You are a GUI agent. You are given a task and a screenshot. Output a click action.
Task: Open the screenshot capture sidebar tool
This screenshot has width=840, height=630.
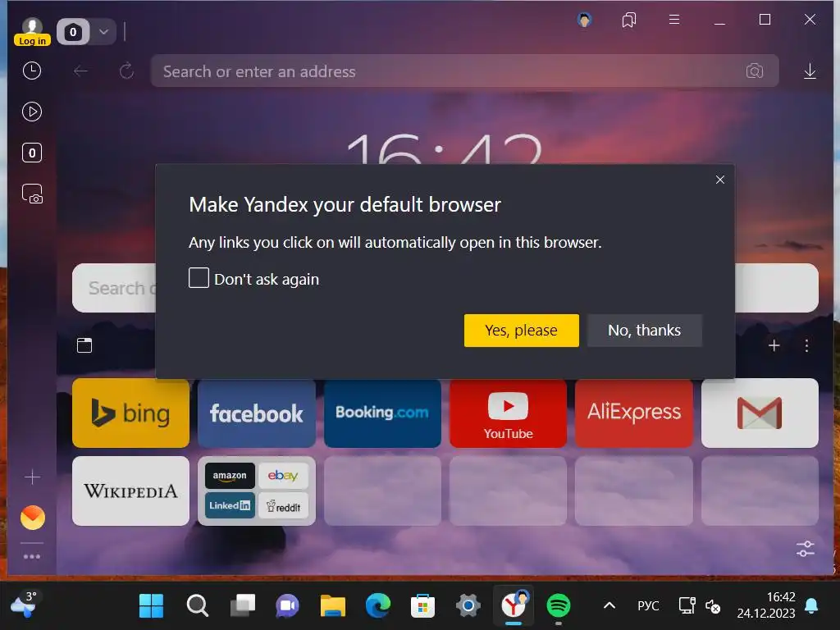pos(32,194)
